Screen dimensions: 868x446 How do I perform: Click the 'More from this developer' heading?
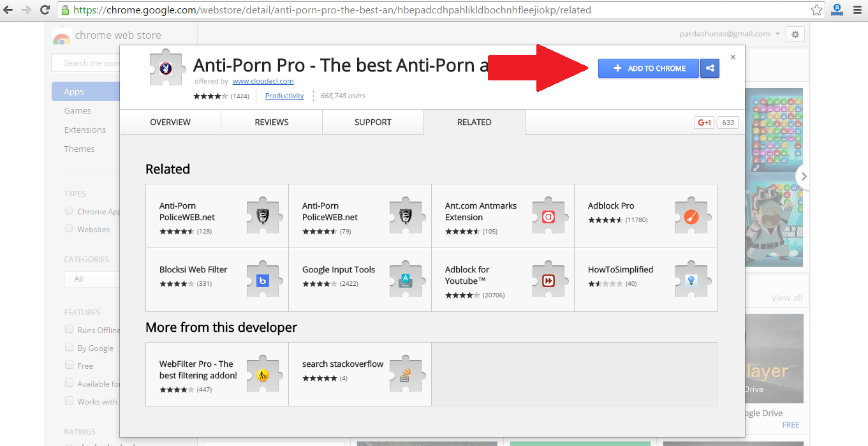tap(221, 327)
